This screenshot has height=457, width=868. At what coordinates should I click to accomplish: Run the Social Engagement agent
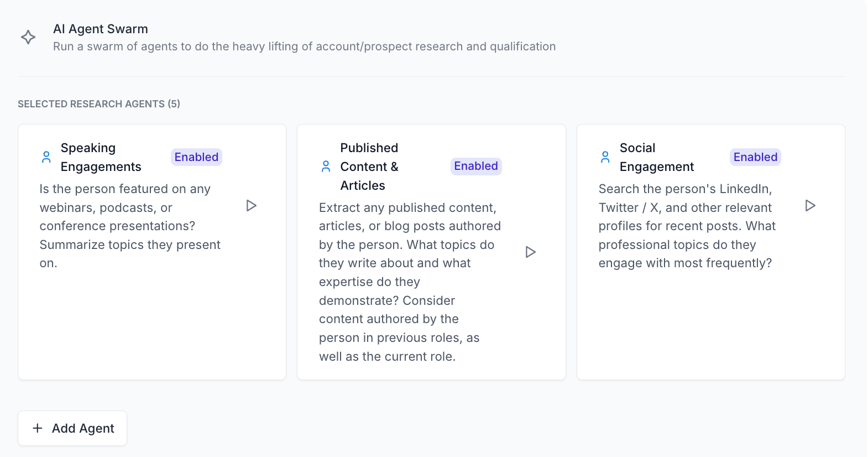tap(811, 206)
